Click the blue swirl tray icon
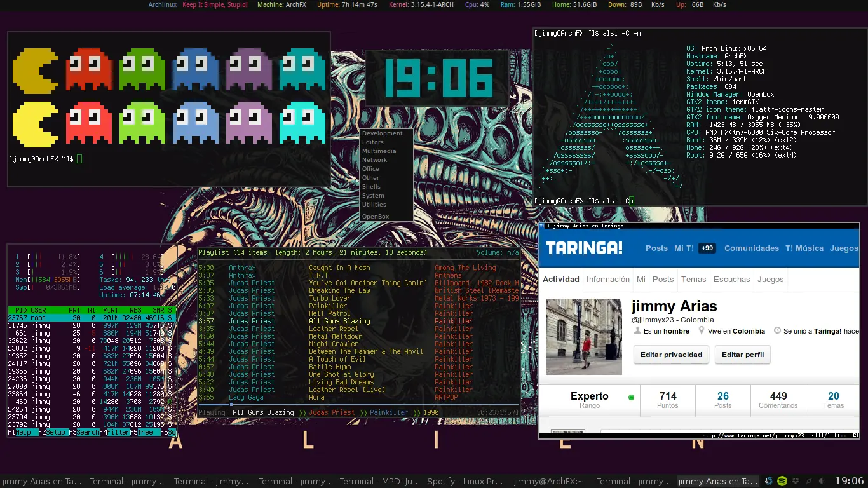 tap(769, 481)
